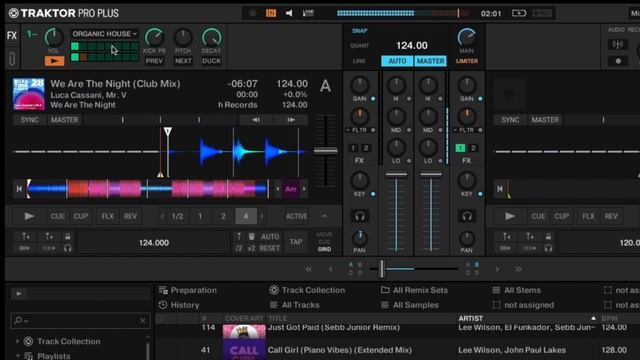Click the deck A BPM field 124.000
The image size is (640, 360).
pos(153,243)
